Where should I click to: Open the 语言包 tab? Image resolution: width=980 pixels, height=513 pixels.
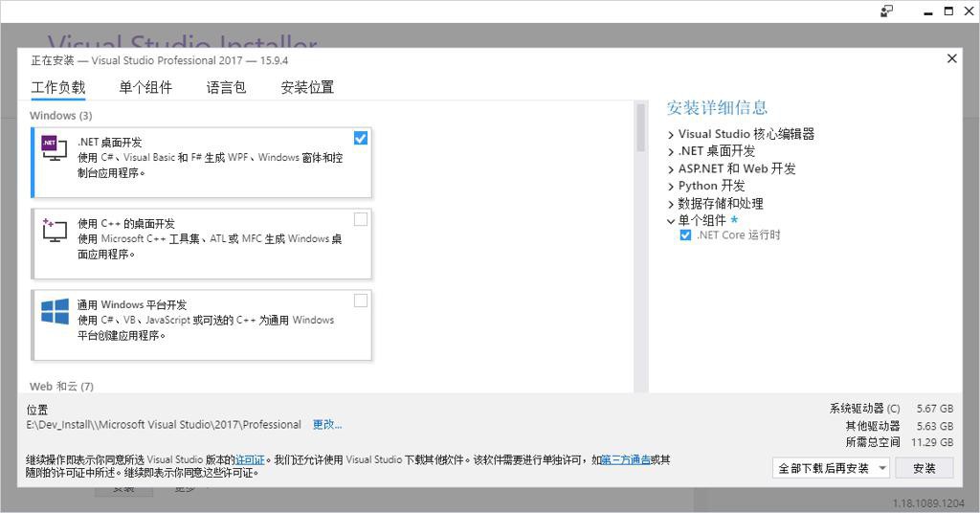pos(226,87)
